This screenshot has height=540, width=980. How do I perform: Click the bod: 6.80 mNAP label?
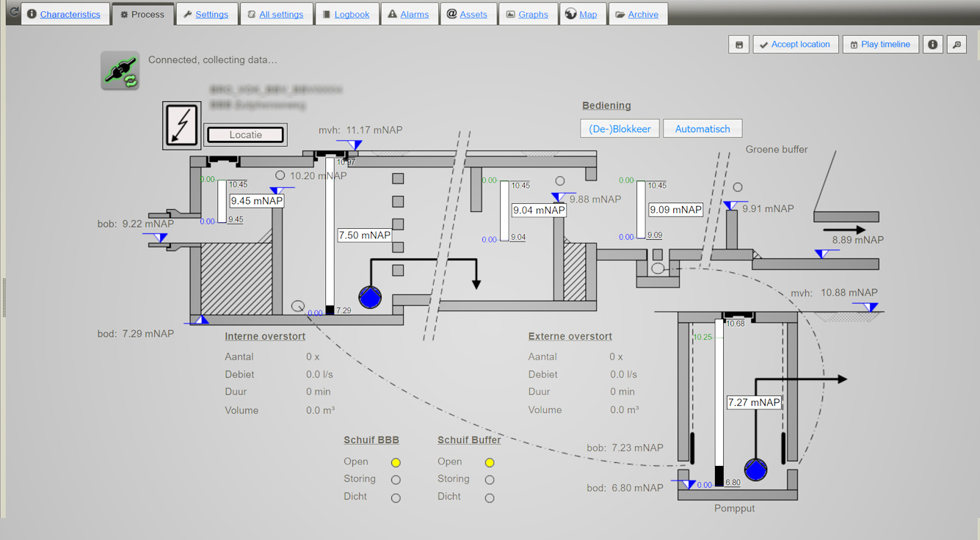tap(625, 488)
